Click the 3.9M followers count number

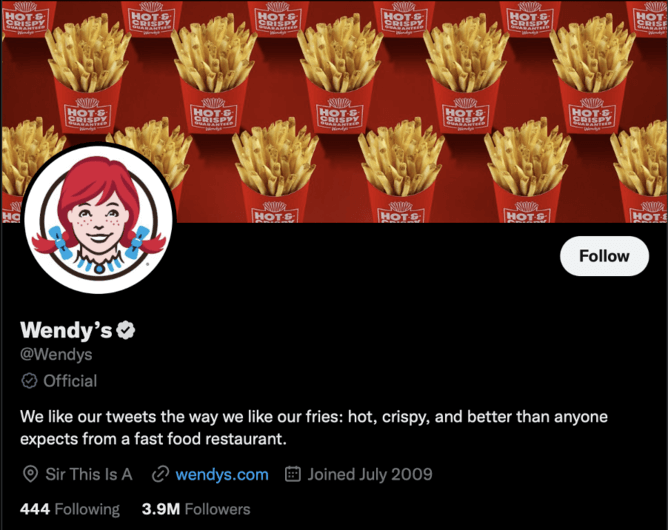[x=161, y=509]
